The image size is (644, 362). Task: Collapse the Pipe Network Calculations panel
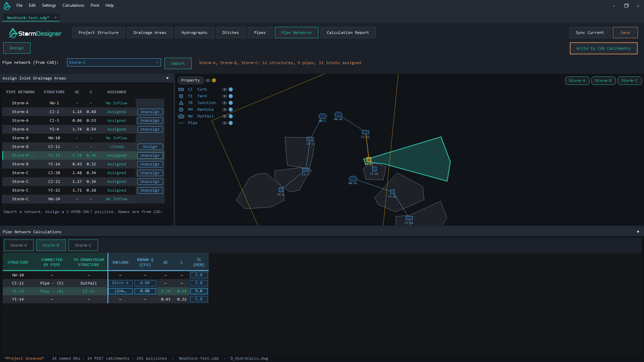[x=638, y=232]
